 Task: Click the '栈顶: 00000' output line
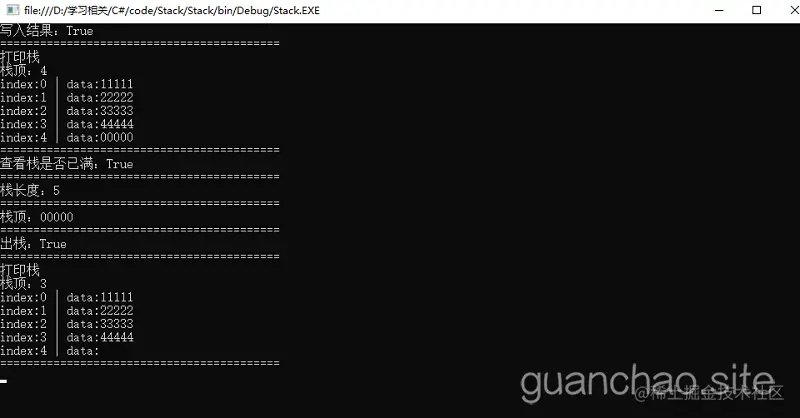tap(37, 217)
